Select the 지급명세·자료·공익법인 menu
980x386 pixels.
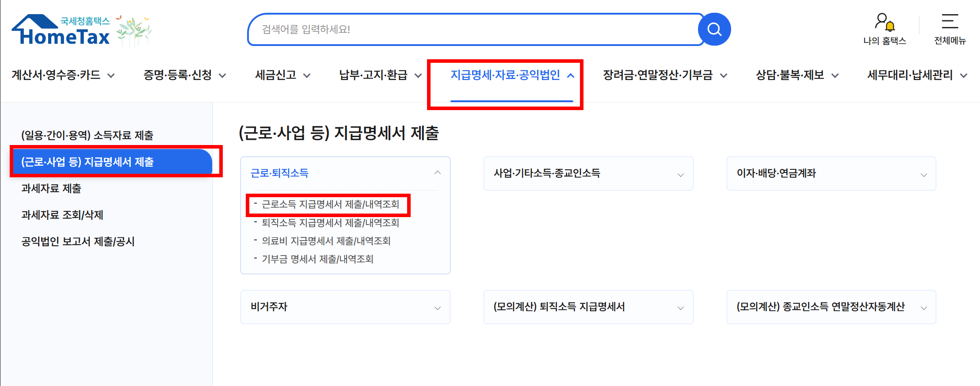[505, 75]
